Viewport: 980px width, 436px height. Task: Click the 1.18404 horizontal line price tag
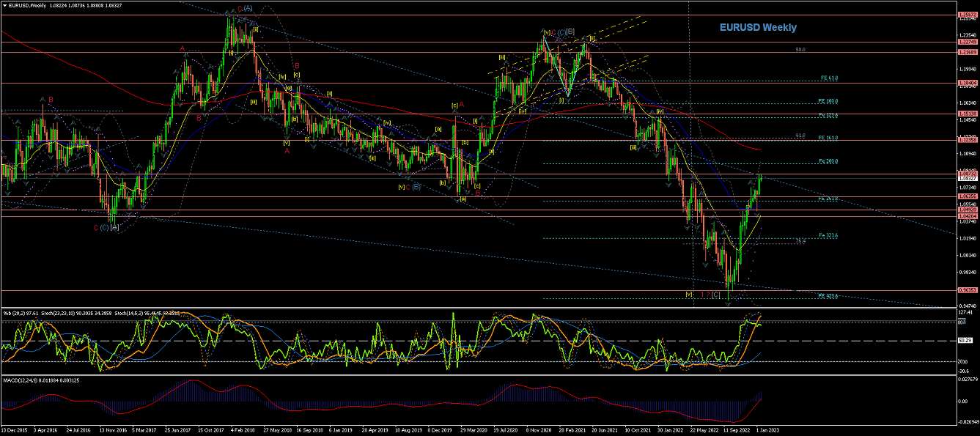(969, 83)
